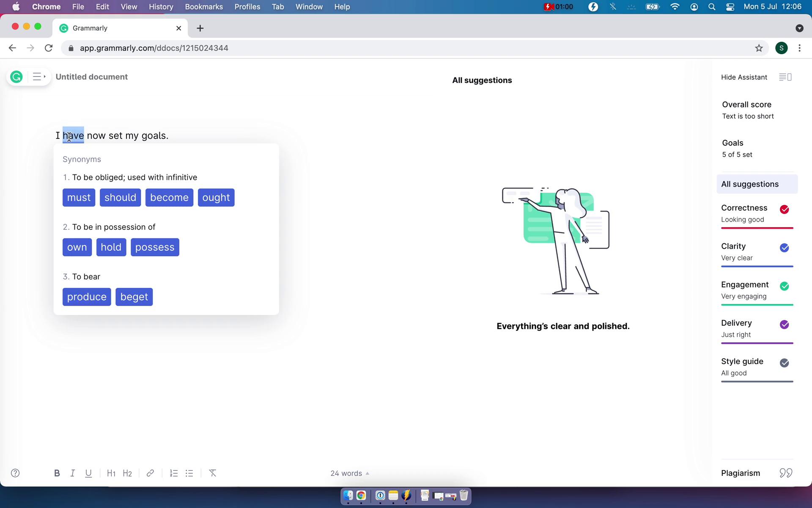Select synonym 'must' for have
Viewport: 812px width, 508px height.
pyautogui.click(x=79, y=197)
